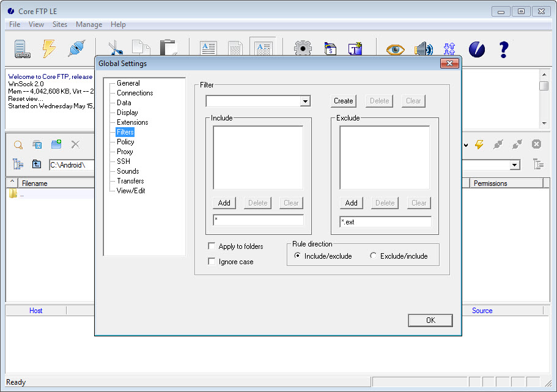Click the Permissions column header
This screenshot has width=557, height=392.
click(x=506, y=183)
